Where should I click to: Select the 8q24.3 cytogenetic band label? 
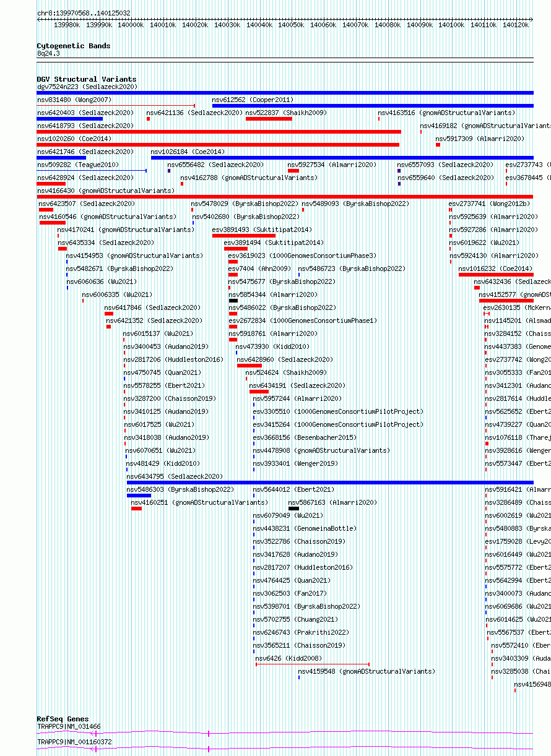point(48,54)
